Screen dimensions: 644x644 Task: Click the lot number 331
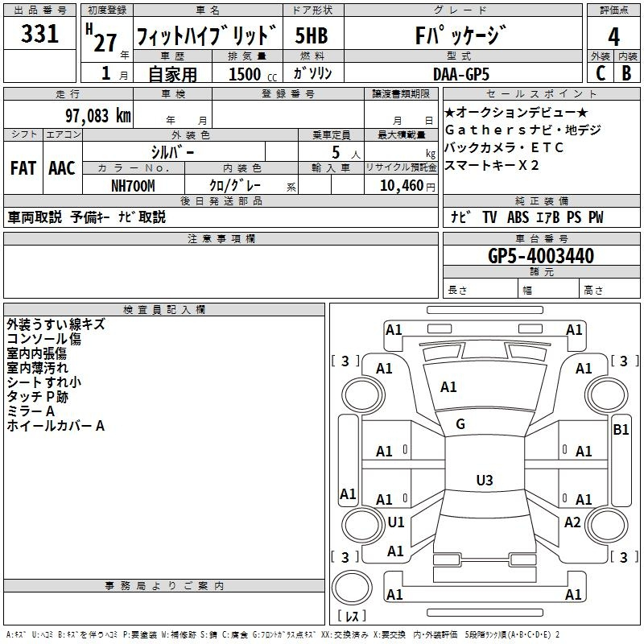(39, 35)
